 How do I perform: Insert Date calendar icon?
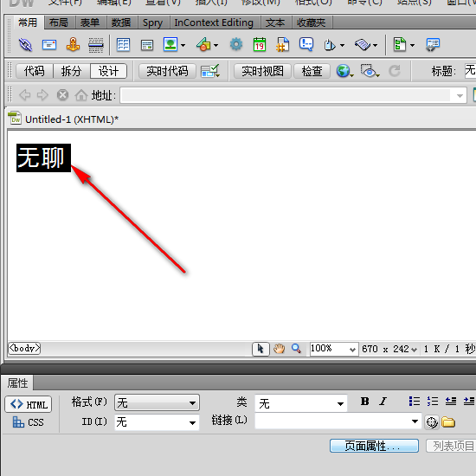(260, 44)
